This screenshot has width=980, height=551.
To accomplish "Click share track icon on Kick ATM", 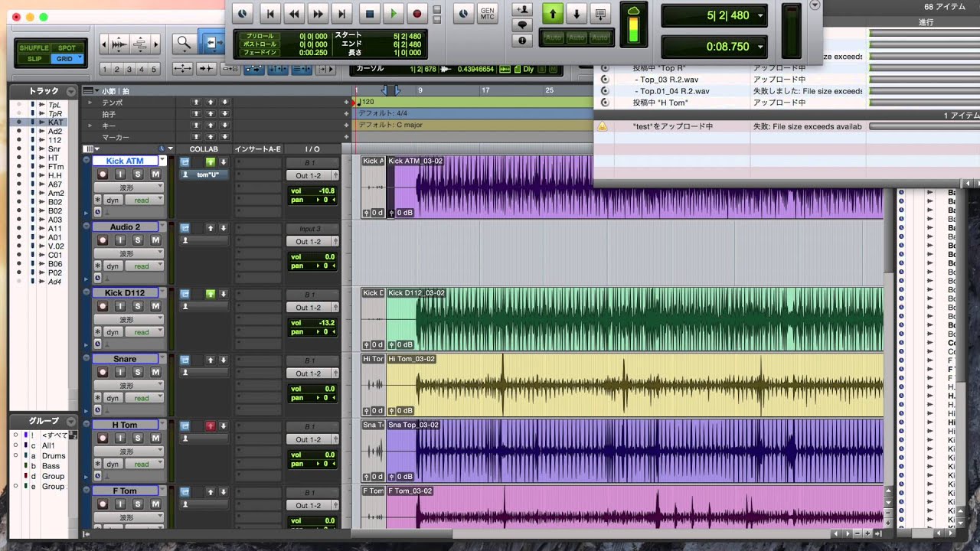I will 185,162.
